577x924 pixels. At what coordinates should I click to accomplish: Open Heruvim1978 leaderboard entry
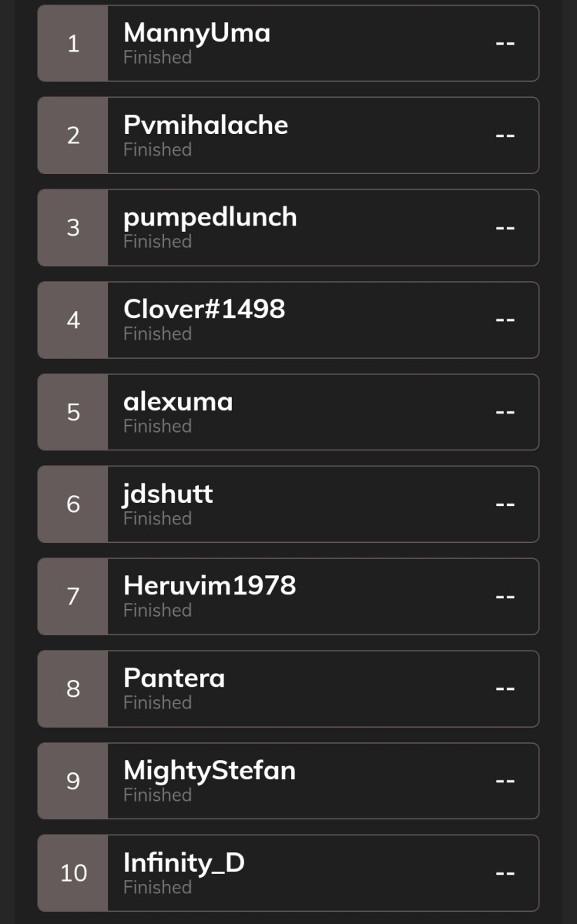[288, 597]
